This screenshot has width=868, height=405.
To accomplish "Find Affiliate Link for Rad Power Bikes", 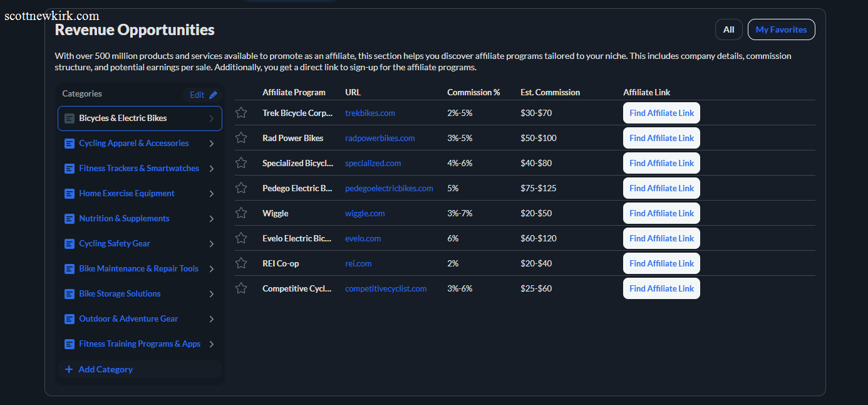I will coord(661,138).
